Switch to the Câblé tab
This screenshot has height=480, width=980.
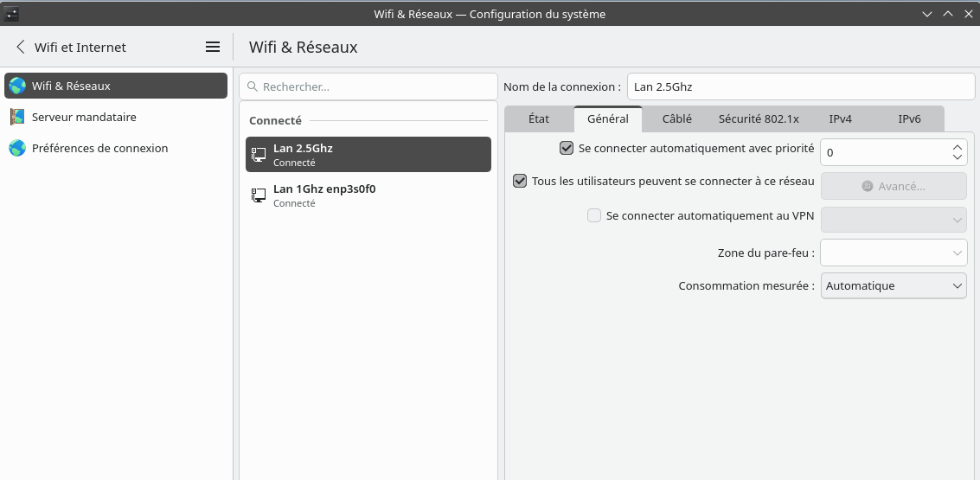tap(676, 119)
